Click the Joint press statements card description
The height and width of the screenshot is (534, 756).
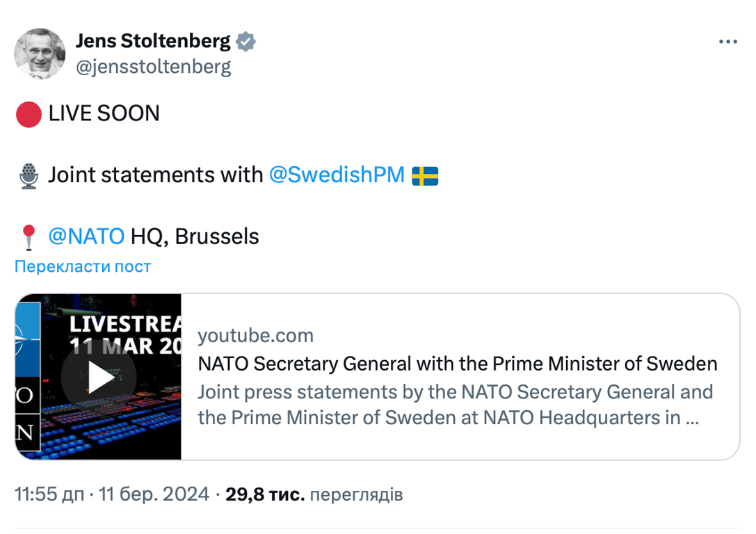click(455, 405)
